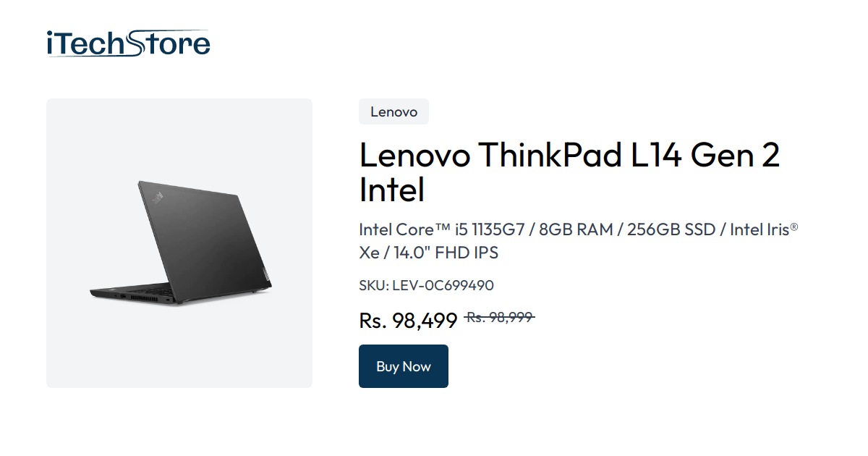Select the SKU code LEV-0C699490

point(441,285)
